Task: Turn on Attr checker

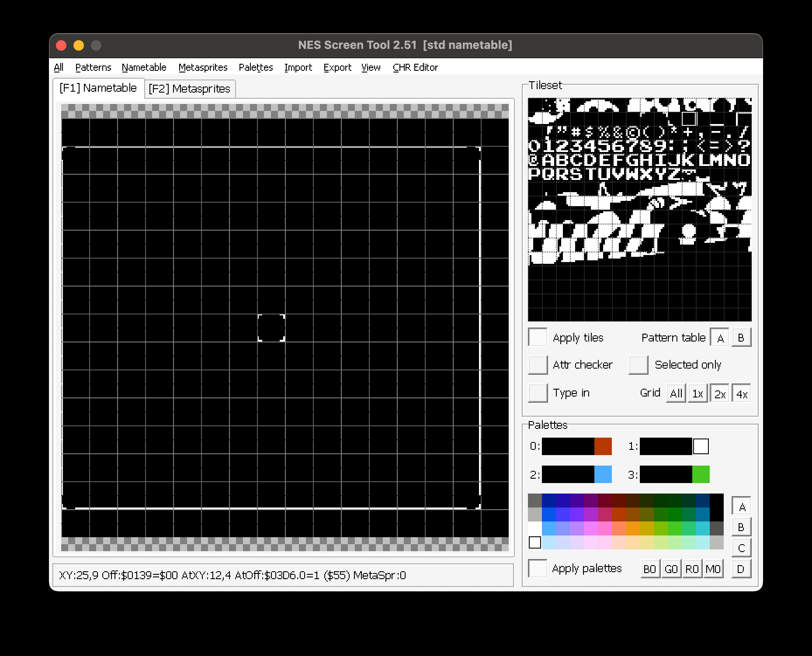Action: [x=538, y=365]
